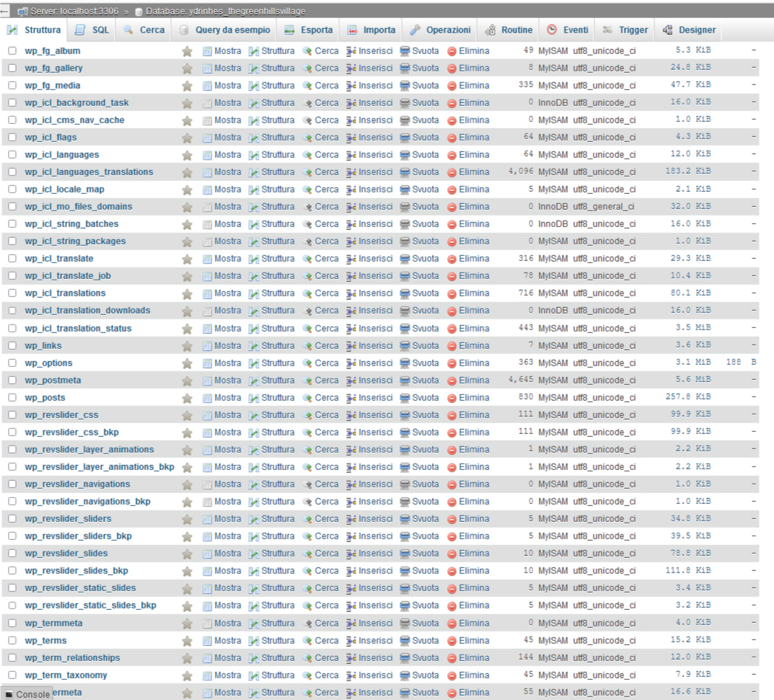Click the favorite star for wp_fg_album
Viewport: 774px width, 700px height.
point(187,51)
